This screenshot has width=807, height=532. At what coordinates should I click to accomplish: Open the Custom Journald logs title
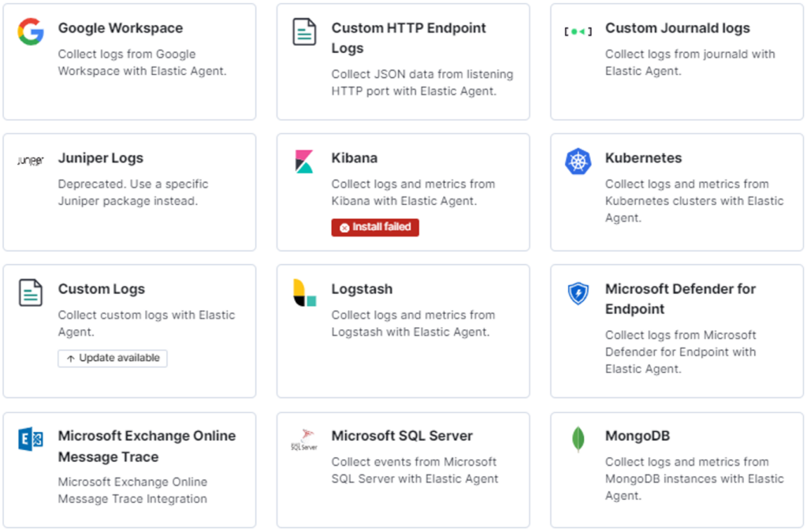coord(677,28)
